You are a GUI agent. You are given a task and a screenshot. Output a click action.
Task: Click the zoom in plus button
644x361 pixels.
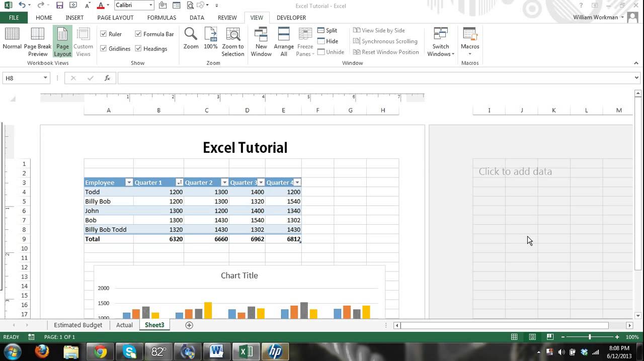(x=617, y=337)
